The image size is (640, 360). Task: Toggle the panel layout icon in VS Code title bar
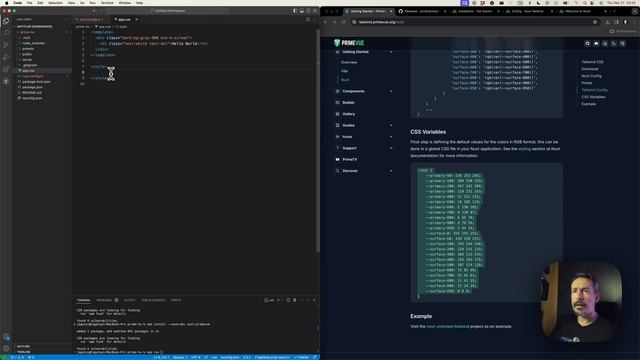[x=302, y=11]
